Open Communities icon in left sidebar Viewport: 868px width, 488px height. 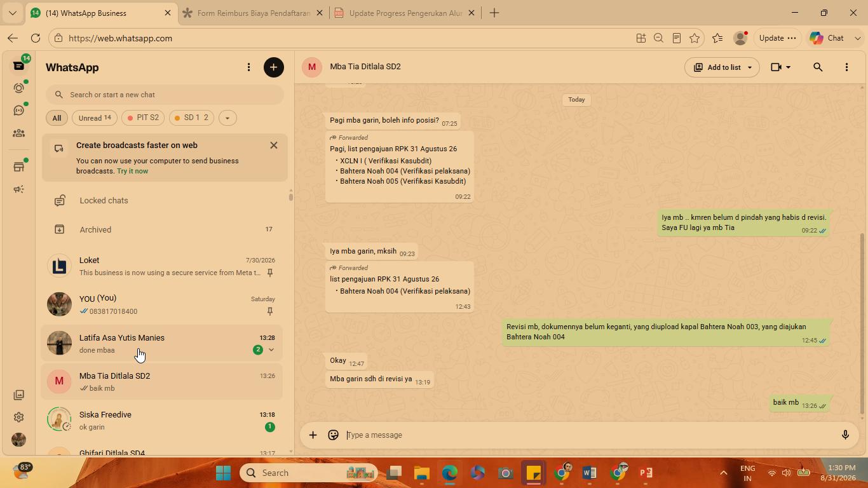pos(19,133)
